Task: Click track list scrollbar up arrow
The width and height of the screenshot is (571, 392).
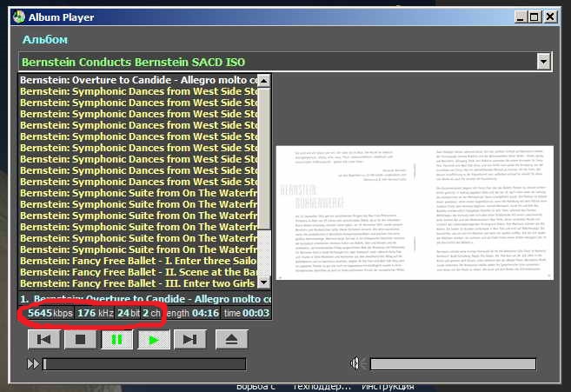Action: [x=263, y=81]
